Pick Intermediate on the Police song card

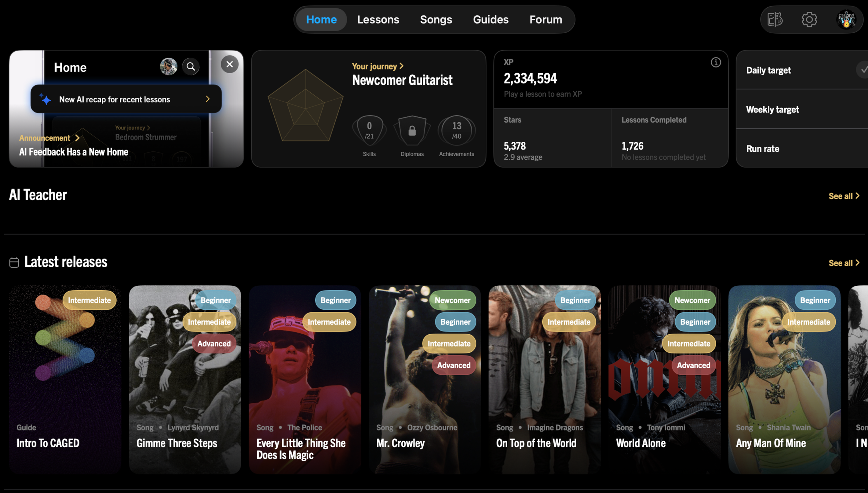(x=329, y=322)
